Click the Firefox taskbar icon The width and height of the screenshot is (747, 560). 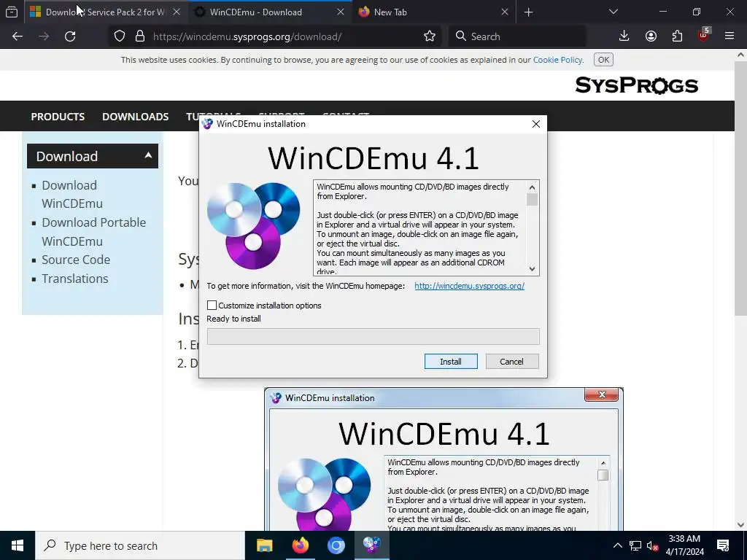[x=300, y=545]
